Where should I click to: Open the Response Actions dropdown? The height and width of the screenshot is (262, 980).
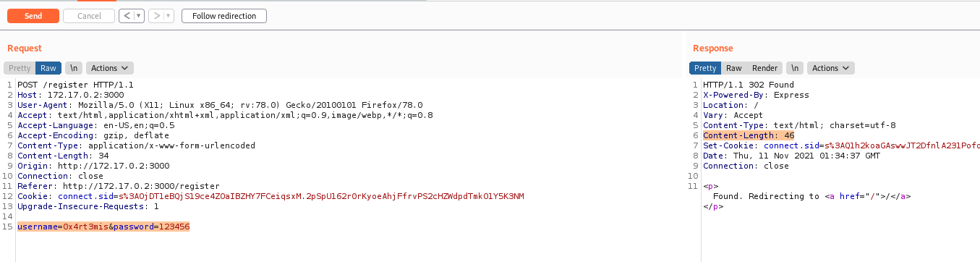(831, 68)
